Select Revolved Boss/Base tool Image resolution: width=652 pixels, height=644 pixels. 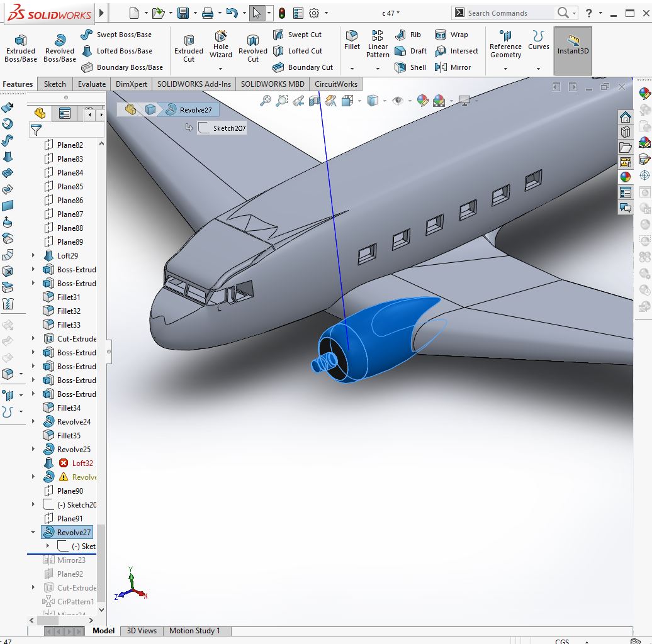pos(59,48)
